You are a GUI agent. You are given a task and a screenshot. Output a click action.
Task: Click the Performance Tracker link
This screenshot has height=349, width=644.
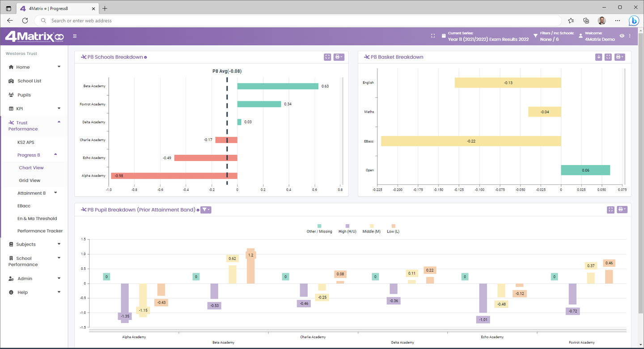[40, 231]
